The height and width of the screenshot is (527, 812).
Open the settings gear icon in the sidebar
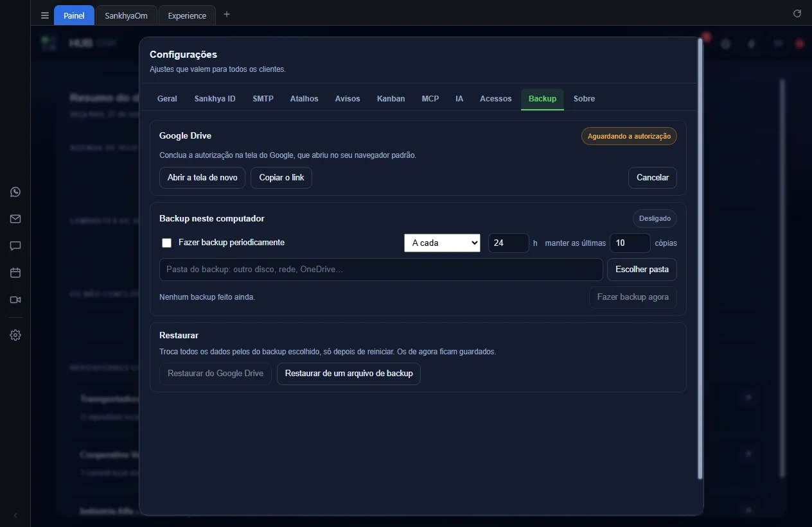click(15, 335)
